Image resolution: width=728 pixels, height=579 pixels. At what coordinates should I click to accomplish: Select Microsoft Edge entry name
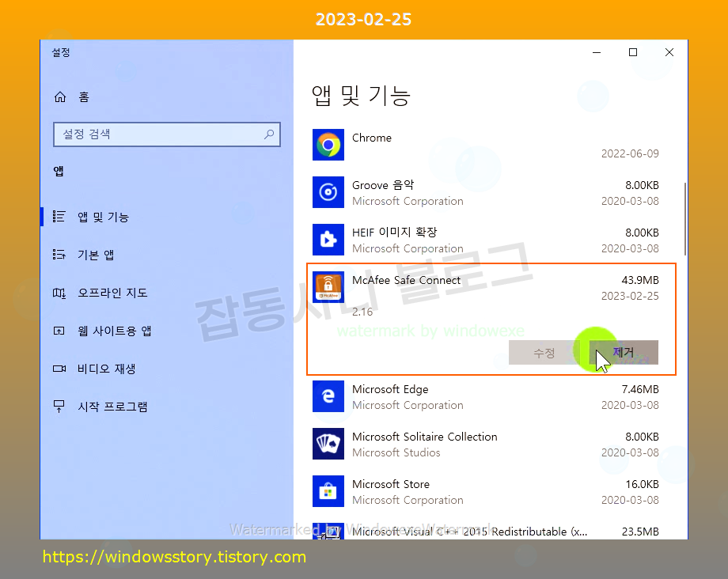[390, 389]
